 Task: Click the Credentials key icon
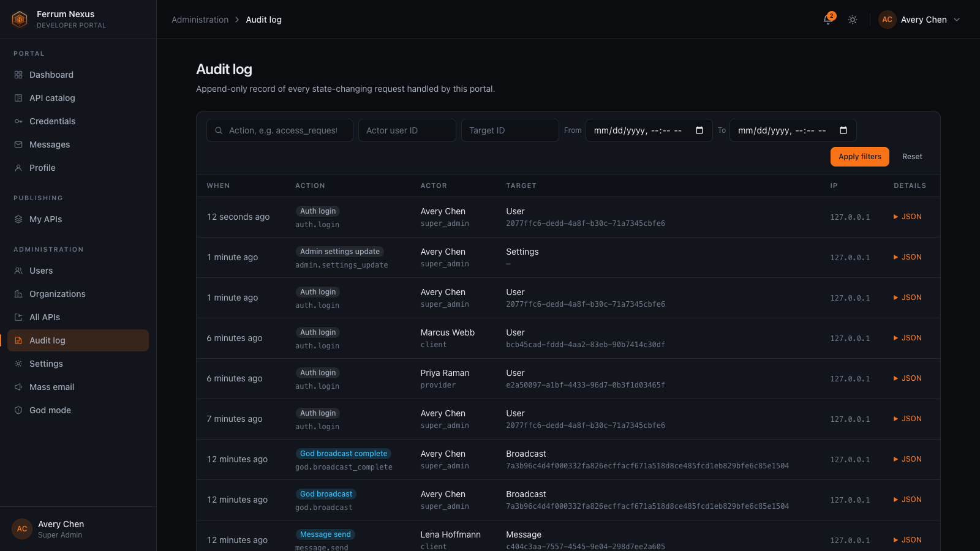18,121
